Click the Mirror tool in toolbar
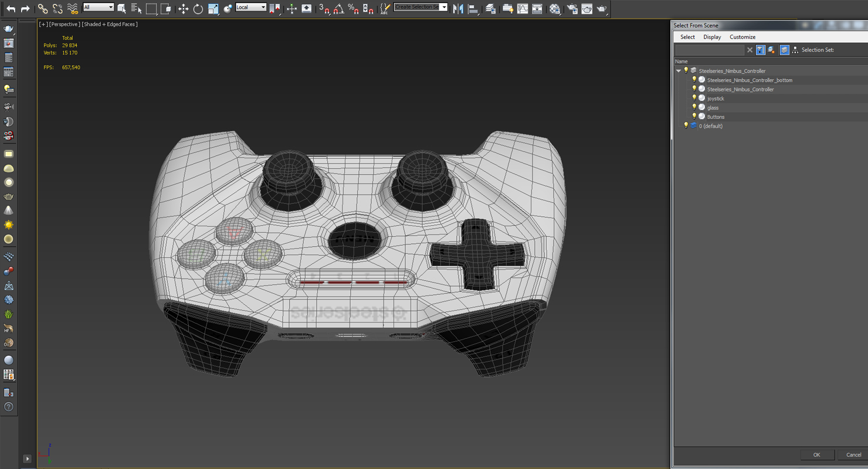868x469 pixels. 458,9
